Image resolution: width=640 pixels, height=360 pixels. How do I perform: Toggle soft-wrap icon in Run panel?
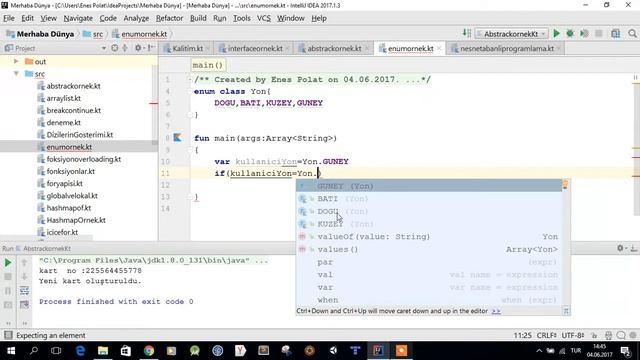point(24,291)
